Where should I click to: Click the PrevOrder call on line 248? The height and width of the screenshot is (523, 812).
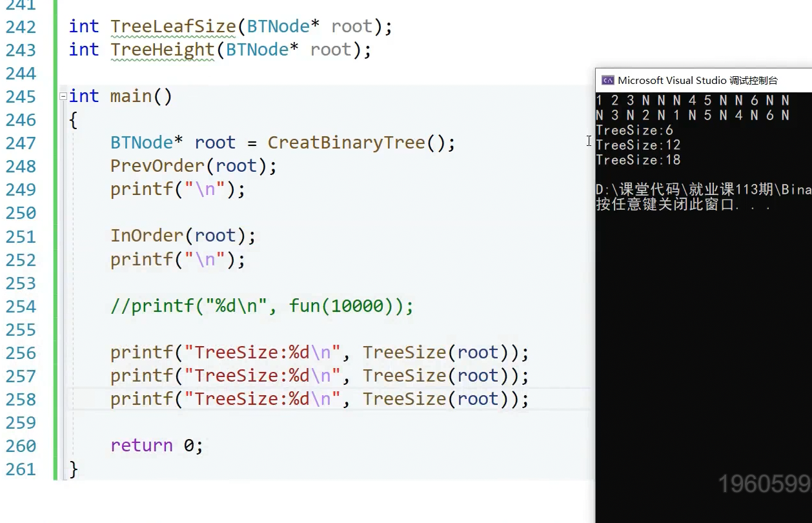194,166
